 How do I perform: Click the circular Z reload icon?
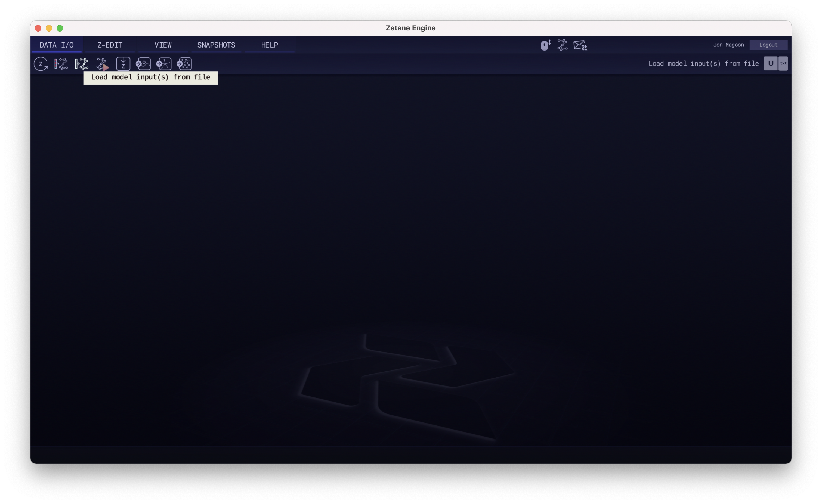pyautogui.click(x=41, y=64)
